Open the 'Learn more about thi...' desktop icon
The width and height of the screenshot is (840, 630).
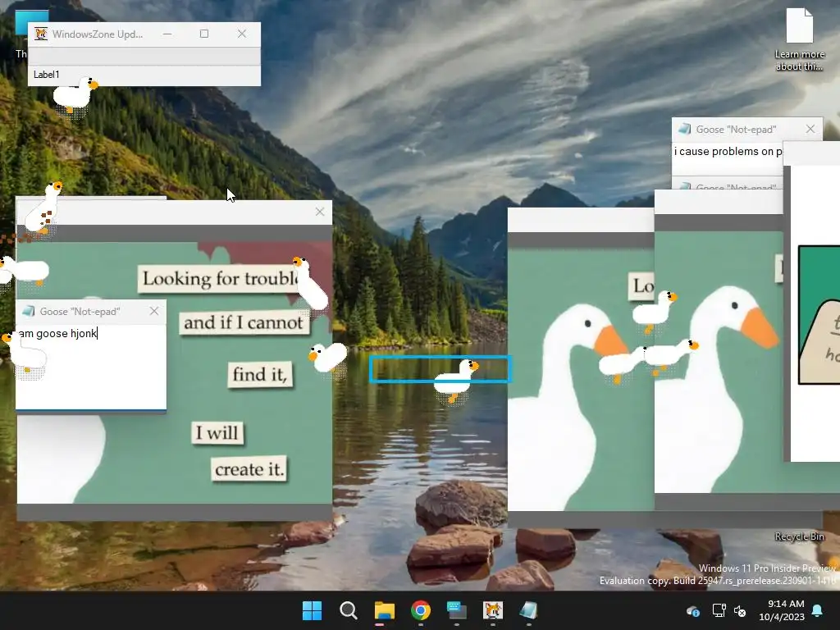(799, 39)
